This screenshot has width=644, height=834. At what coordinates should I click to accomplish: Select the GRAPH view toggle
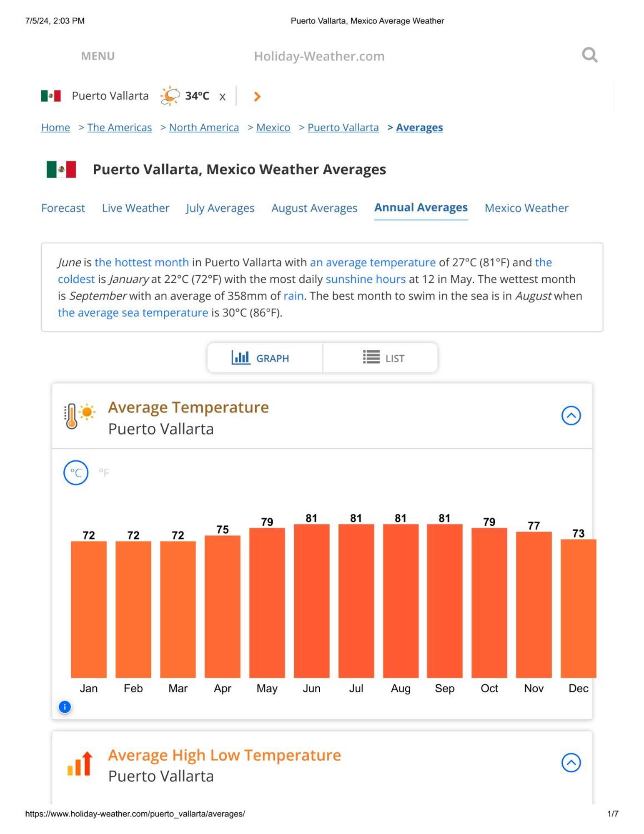click(x=265, y=357)
